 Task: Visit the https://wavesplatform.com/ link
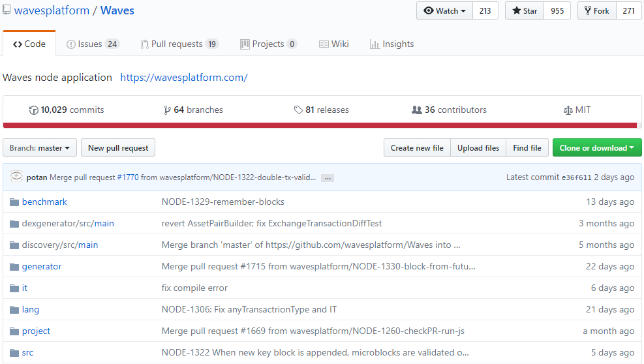click(184, 77)
